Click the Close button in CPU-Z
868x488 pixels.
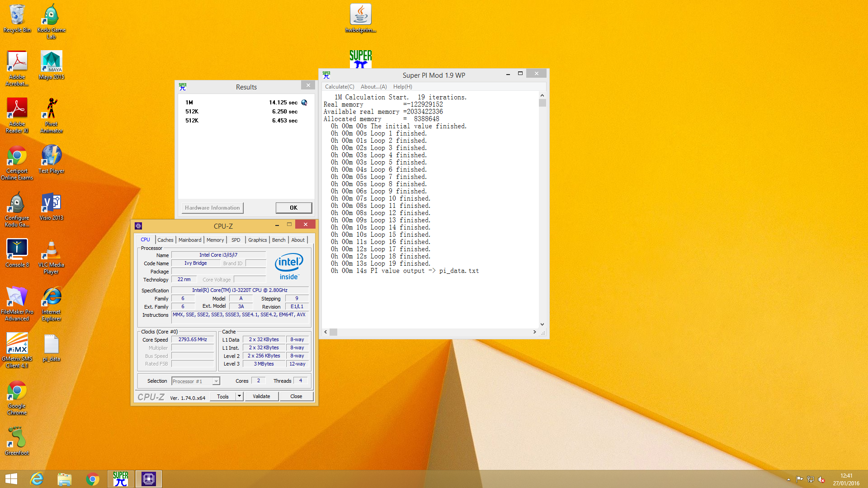click(x=296, y=396)
